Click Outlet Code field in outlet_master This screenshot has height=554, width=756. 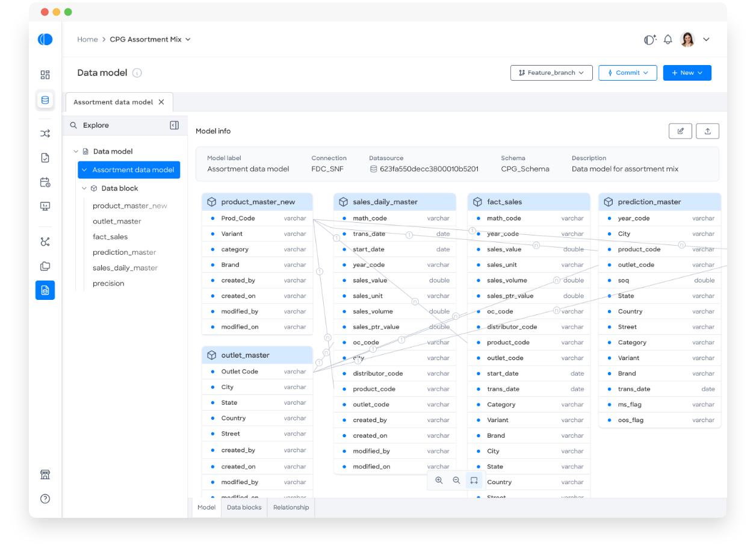coord(258,372)
